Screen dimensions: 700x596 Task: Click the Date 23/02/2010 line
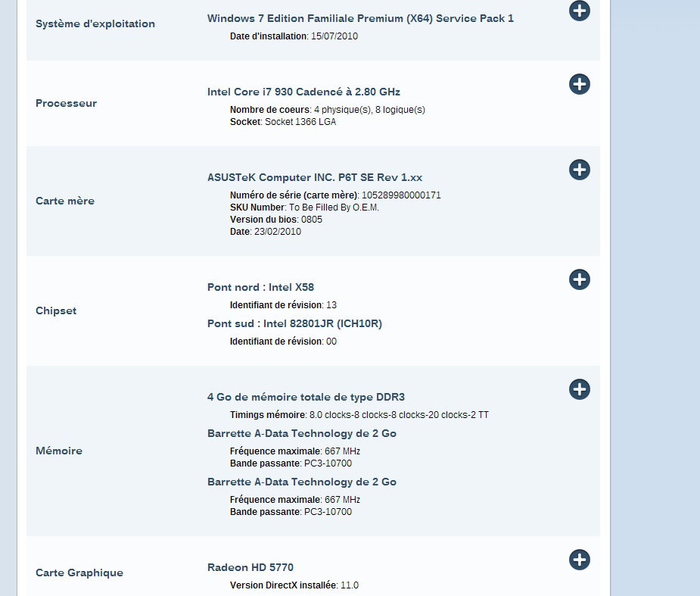point(266,232)
